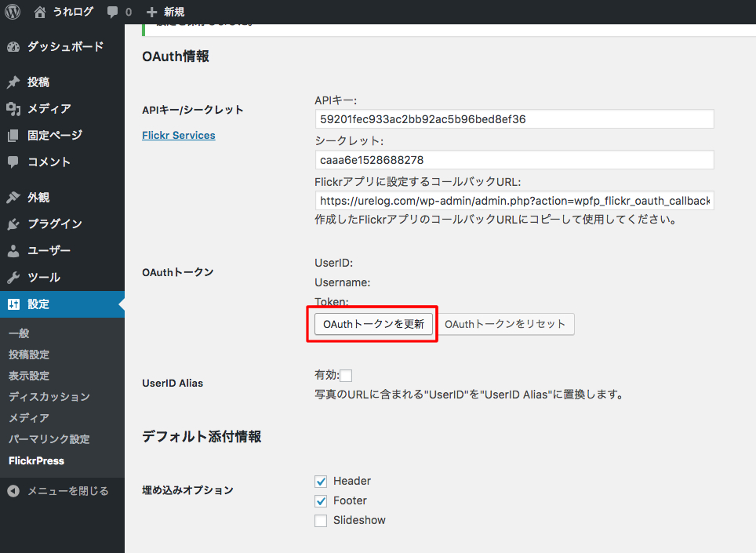Click the WordPress logo icon
756x553 pixels.
(x=13, y=12)
